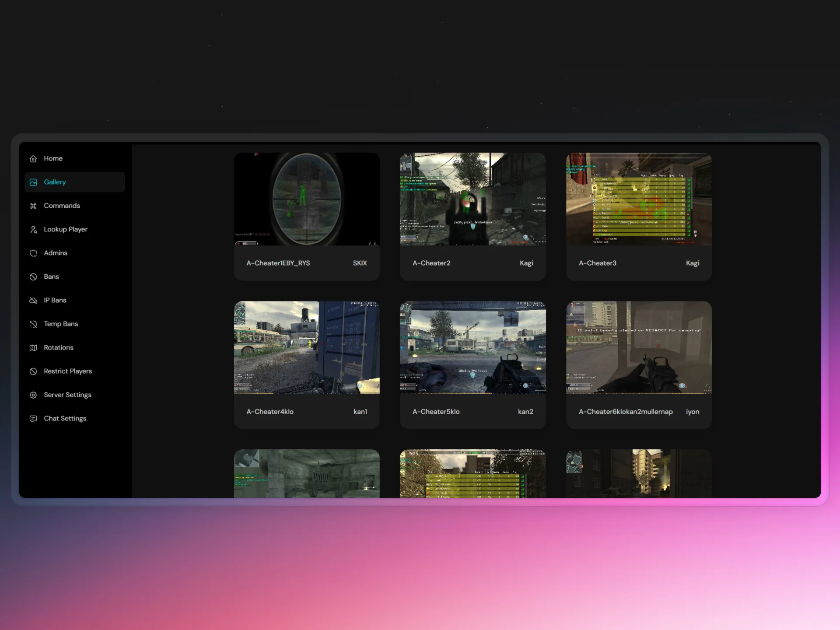Open the A-Cheater5klo screenshot
Viewport: 840px width, 630px height.
472,347
